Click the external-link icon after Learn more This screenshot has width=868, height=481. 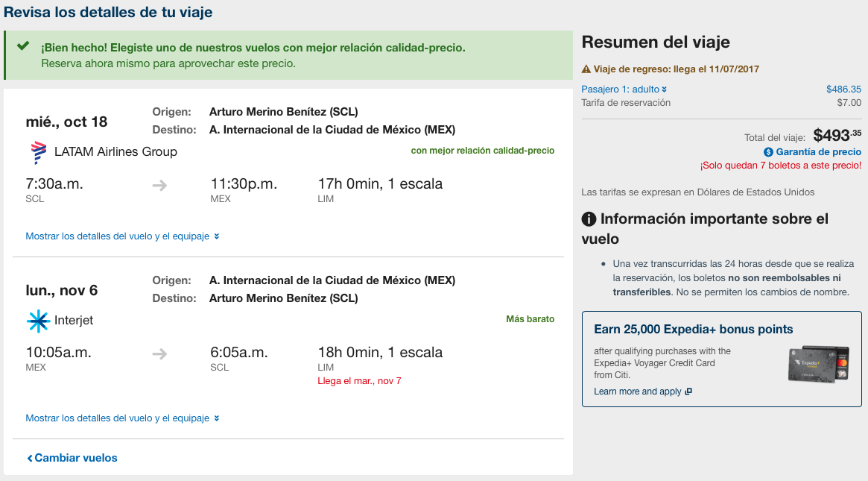click(x=688, y=392)
